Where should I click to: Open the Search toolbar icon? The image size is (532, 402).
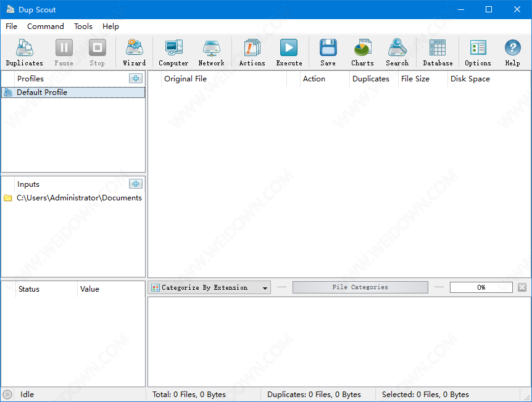point(397,52)
